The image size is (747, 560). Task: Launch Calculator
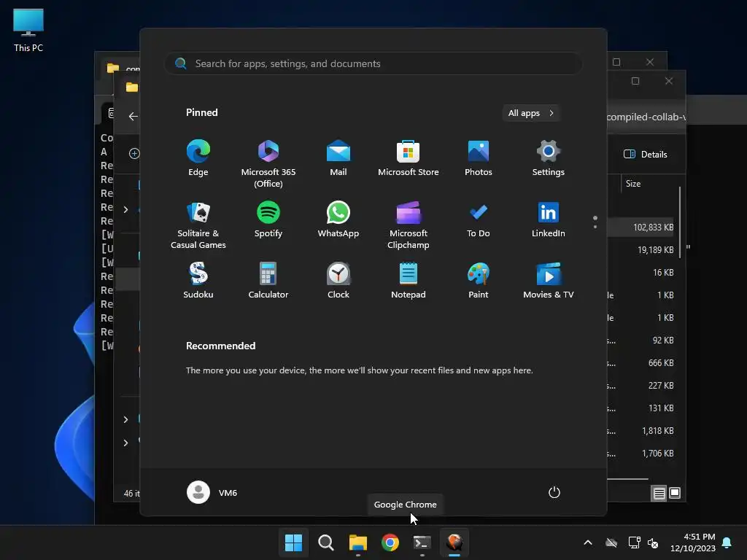[268, 281]
